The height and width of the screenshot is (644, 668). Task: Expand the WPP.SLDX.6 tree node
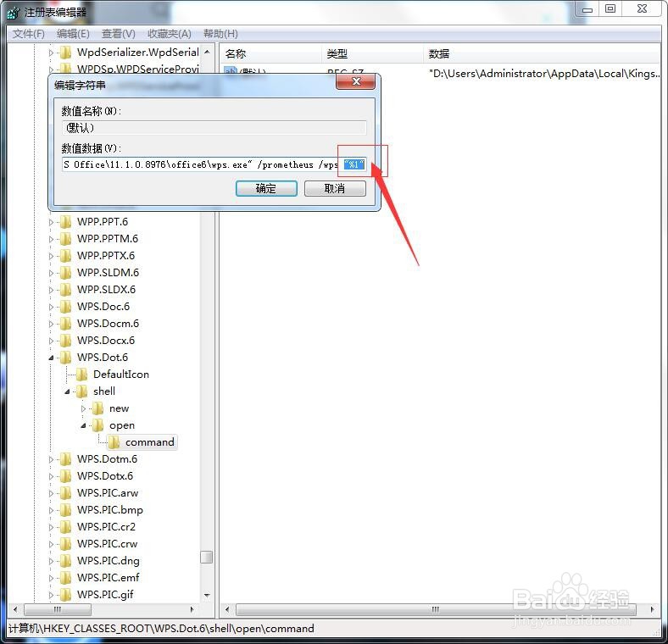coord(51,290)
